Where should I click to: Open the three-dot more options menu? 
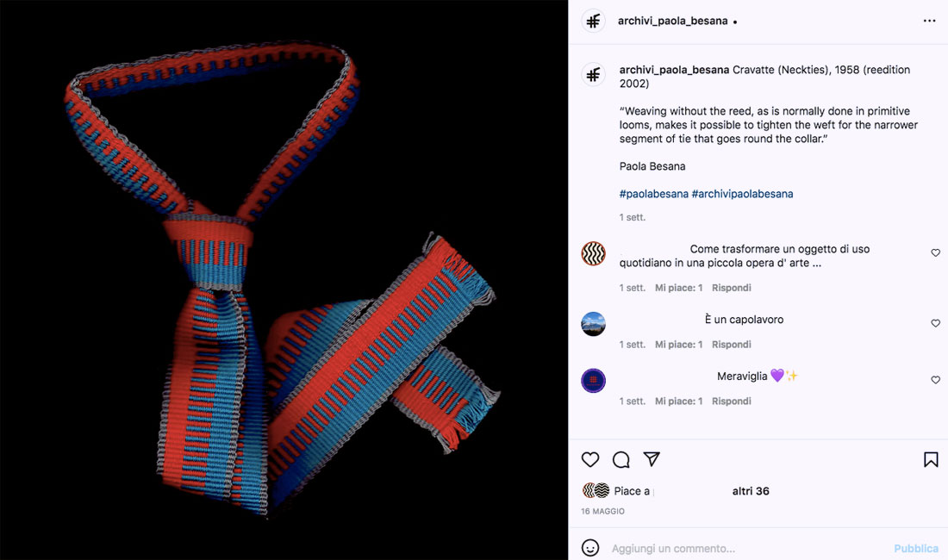[x=929, y=22]
